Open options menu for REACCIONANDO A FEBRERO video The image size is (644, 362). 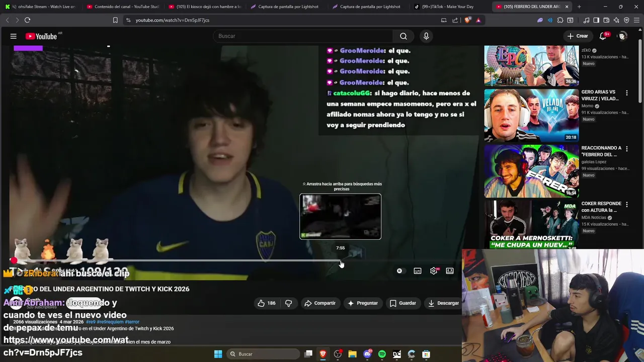(x=626, y=149)
